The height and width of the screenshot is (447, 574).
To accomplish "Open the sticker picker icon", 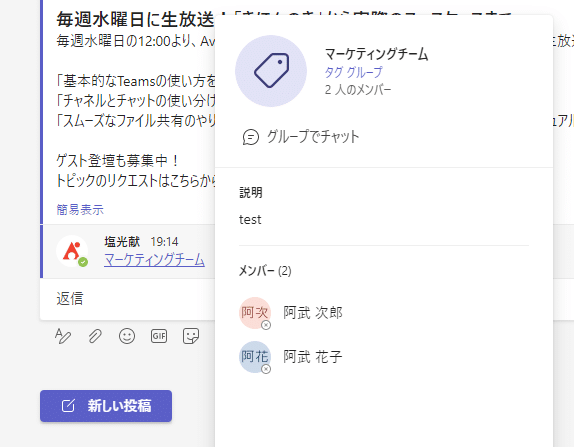I will coord(191,336).
